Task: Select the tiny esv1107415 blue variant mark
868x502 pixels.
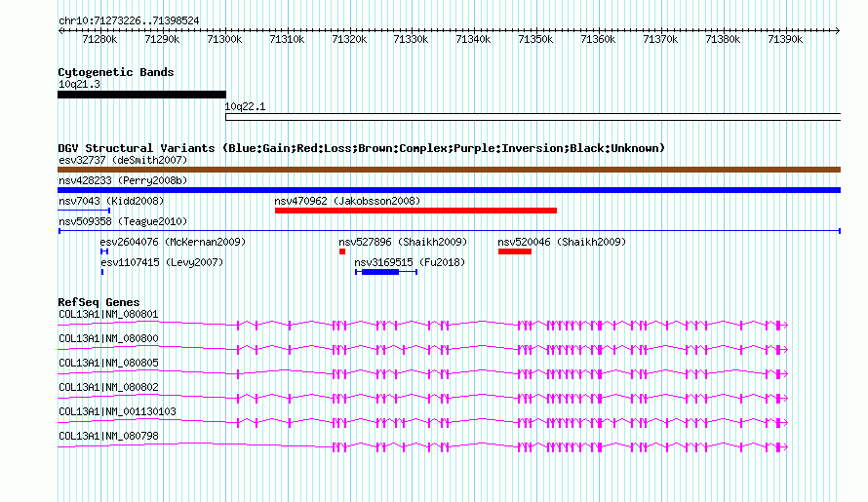Action: [x=101, y=272]
